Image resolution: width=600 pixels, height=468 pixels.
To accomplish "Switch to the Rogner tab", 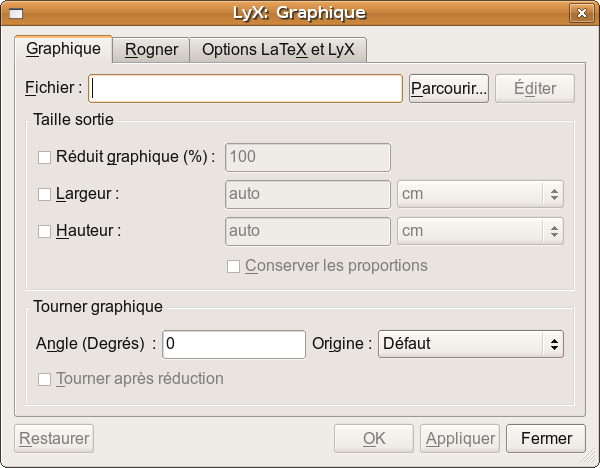I will (151, 49).
